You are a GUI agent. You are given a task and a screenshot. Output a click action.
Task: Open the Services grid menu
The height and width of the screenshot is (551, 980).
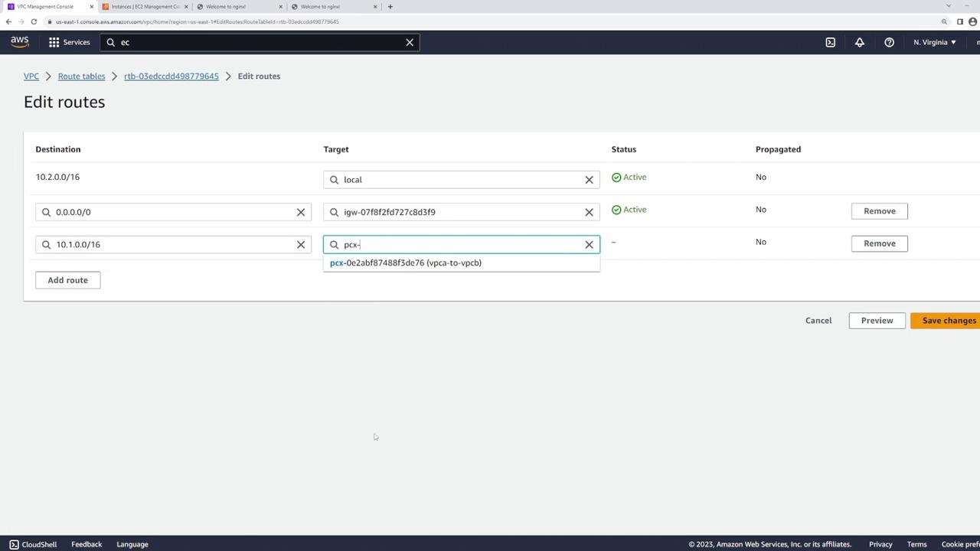click(x=70, y=42)
